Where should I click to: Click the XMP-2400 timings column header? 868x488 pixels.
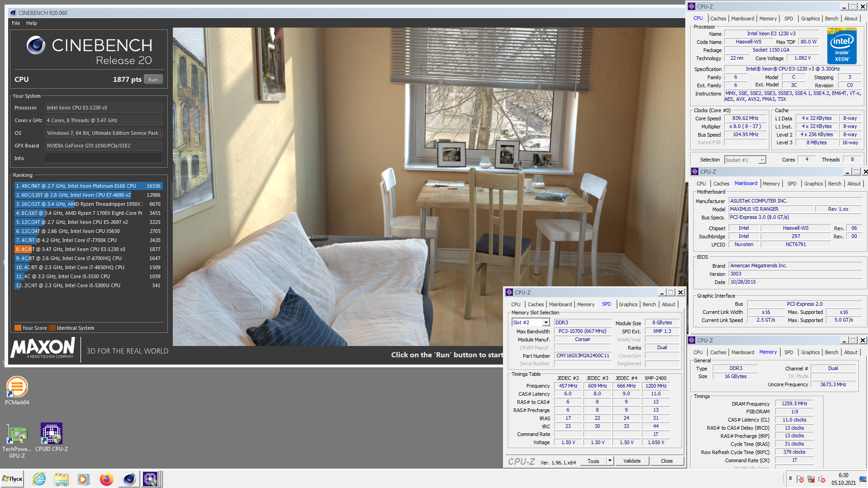point(655,378)
